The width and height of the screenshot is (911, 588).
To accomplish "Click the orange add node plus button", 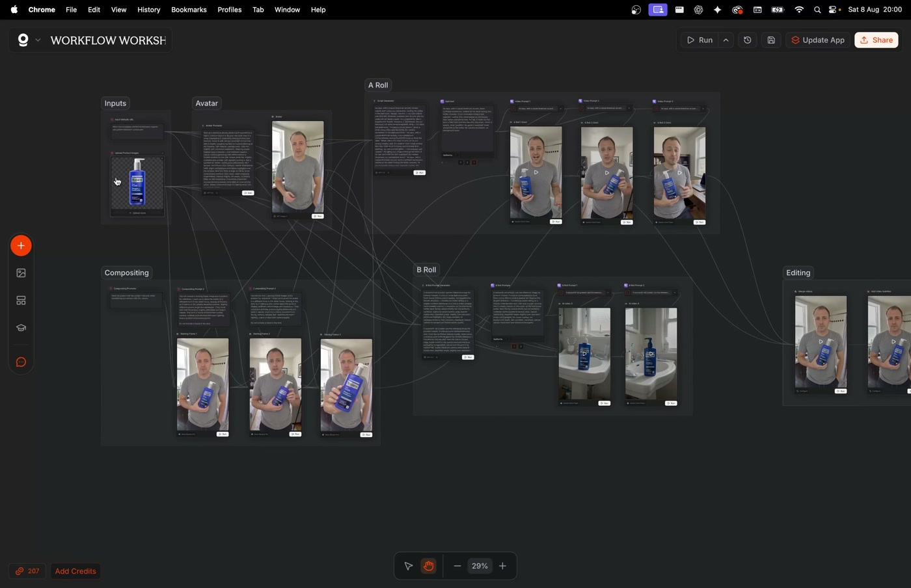I will pyautogui.click(x=21, y=246).
